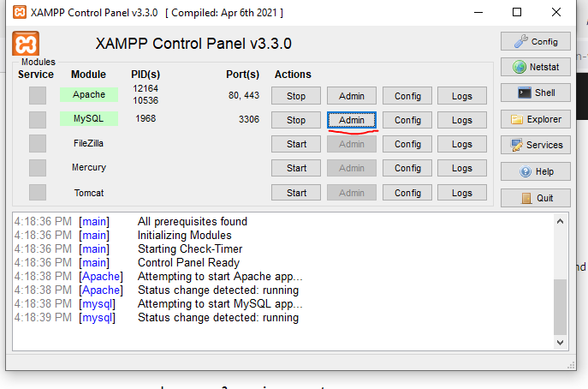The width and height of the screenshot is (588, 389).
Task: Open the Mercury Logs dropdown
Action: click(x=462, y=168)
